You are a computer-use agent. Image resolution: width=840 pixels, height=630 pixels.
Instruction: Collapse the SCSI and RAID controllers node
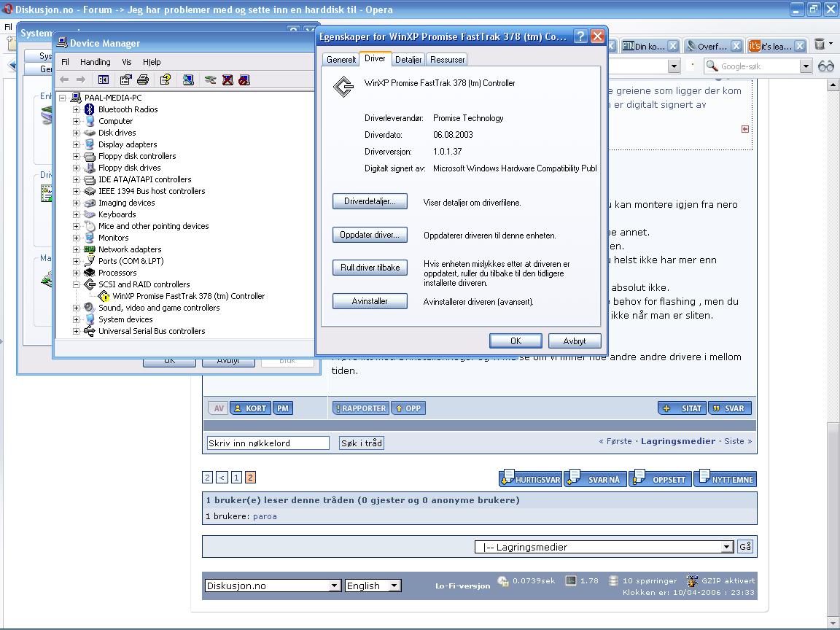click(76, 284)
